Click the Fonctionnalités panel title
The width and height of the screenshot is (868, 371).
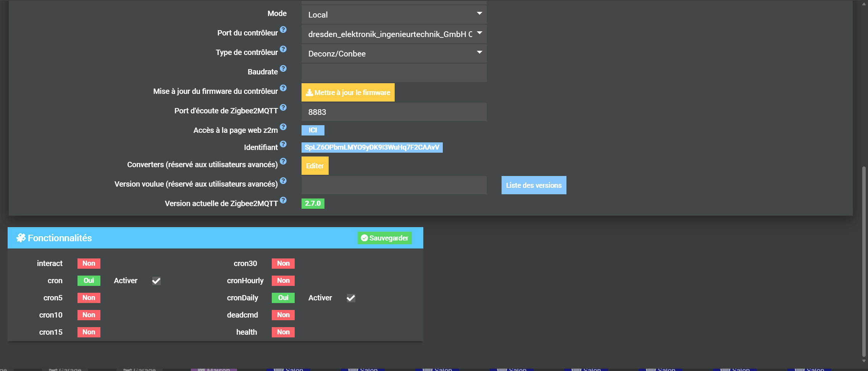(x=60, y=238)
